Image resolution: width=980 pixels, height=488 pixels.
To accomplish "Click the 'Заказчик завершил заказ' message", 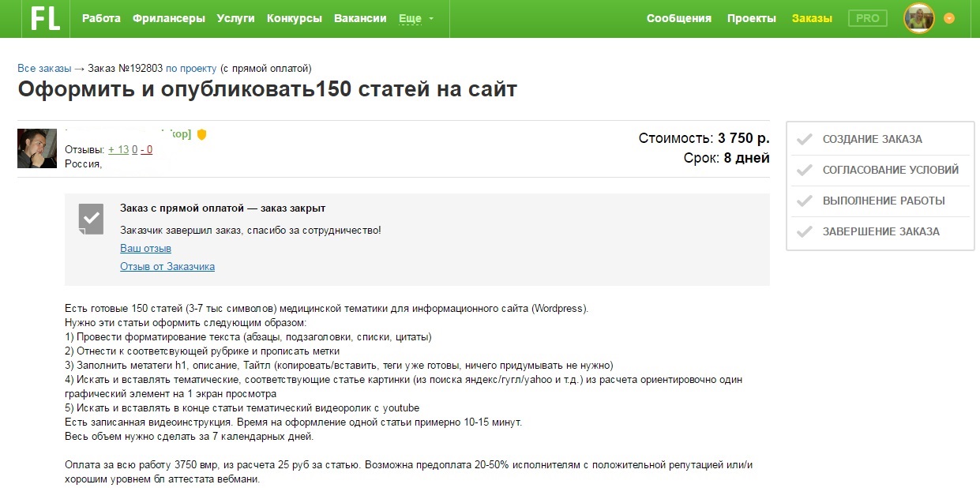I will point(250,230).
